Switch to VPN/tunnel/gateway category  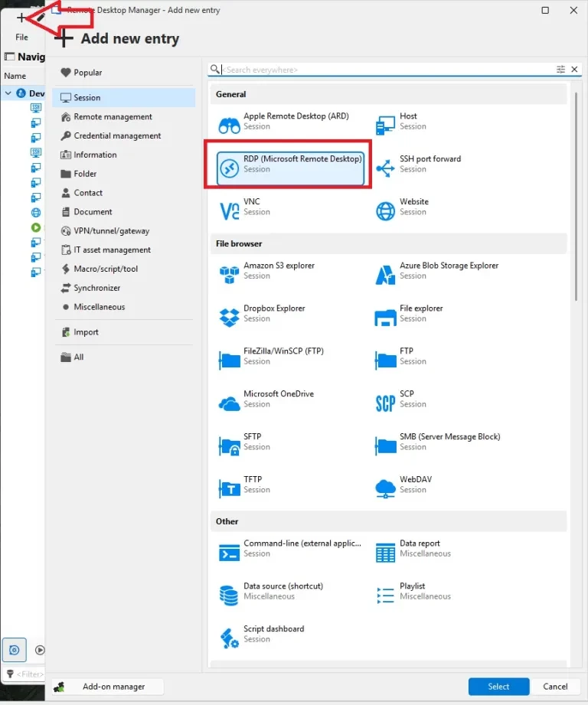[123, 230]
